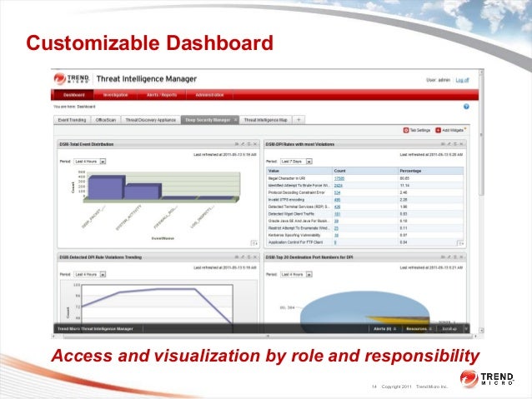Open count 534 for Protocol Decoding Constraint Error
This screenshot has width=532, height=399.
click(x=337, y=192)
